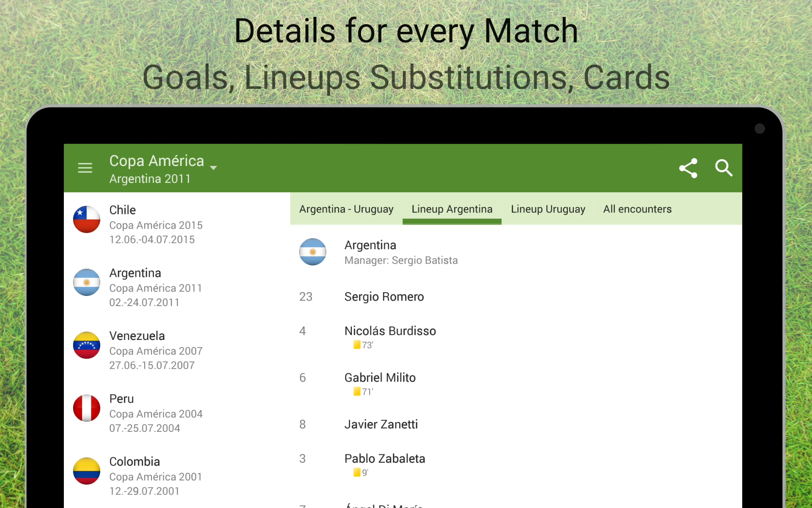812x508 pixels.
Task: Open the Copa América tournament dropdown
Action: (213, 168)
